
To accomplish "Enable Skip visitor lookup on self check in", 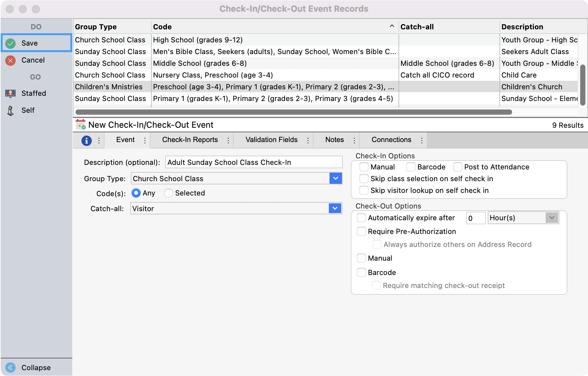I will [x=364, y=190].
